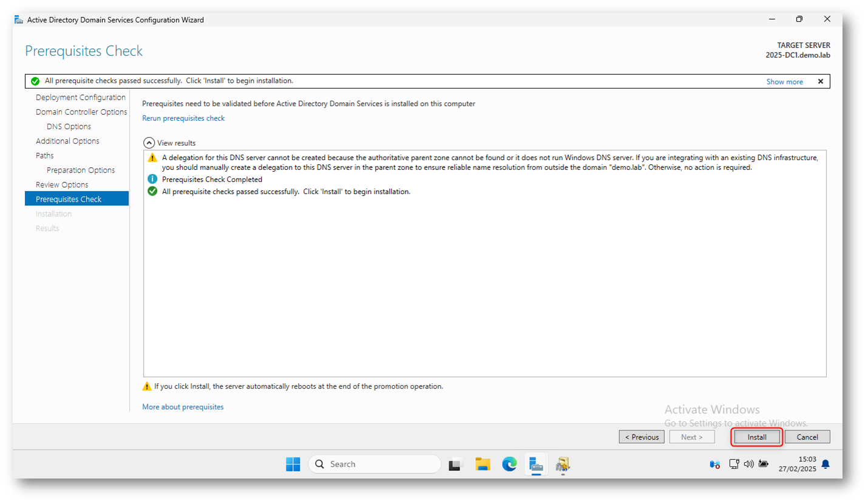Viewport: 868px width, 504px height.
Task: Click the green check icon in results list
Action: click(152, 192)
